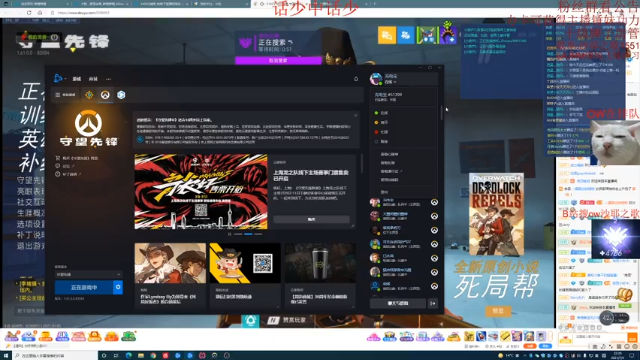Click the news feed scrollbar
Screen dimensions: 640x360
coord(361,163)
